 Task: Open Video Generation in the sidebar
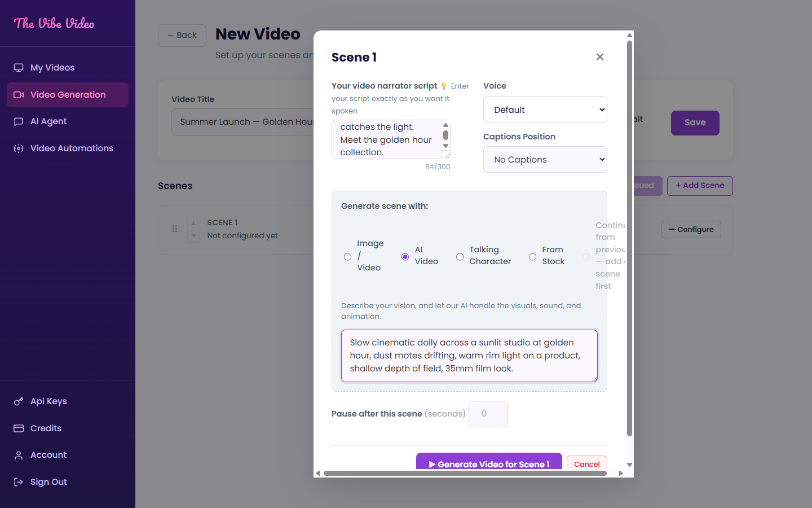click(x=68, y=95)
